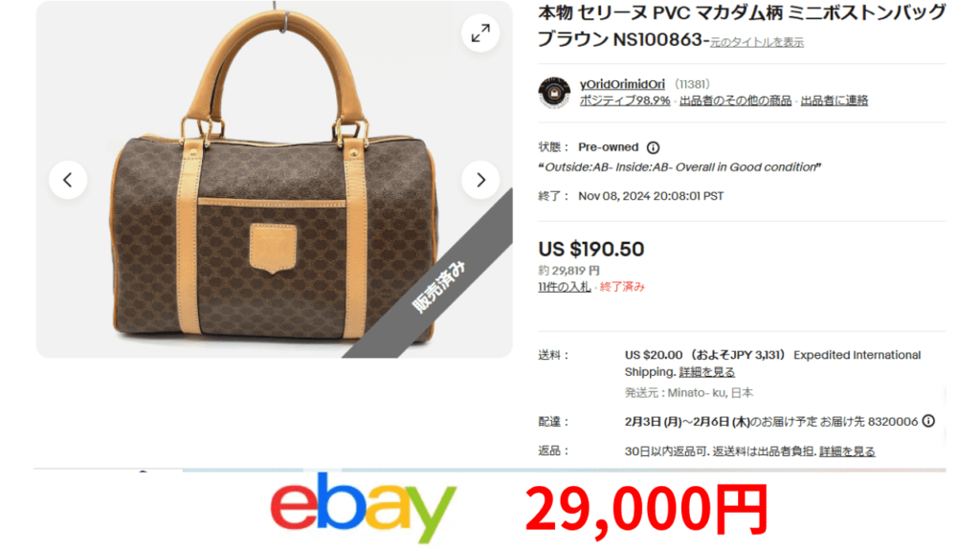Click the sold banner on the image

point(438,286)
